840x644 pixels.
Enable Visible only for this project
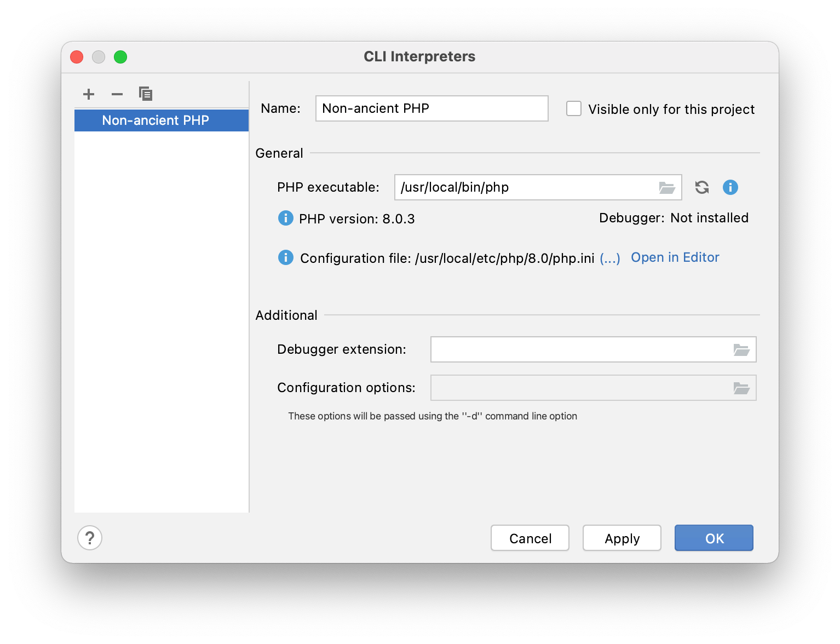pyautogui.click(x=573, y=108)
